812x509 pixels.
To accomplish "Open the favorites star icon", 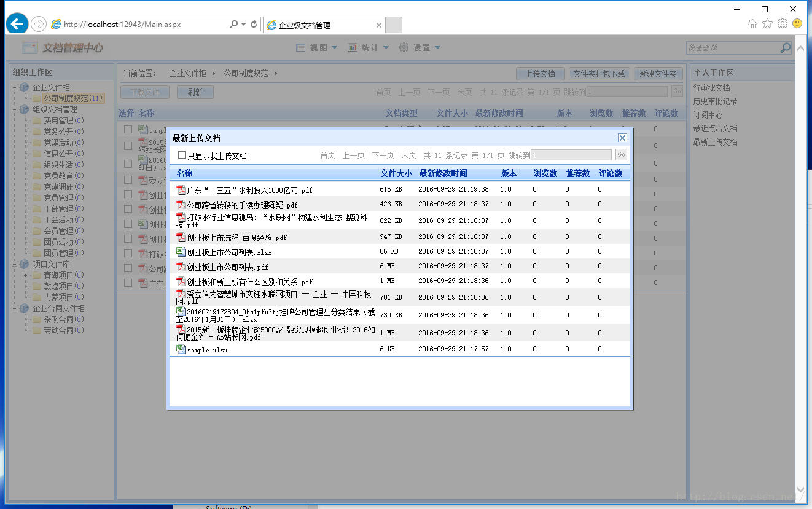I will (x=767, y=23).
